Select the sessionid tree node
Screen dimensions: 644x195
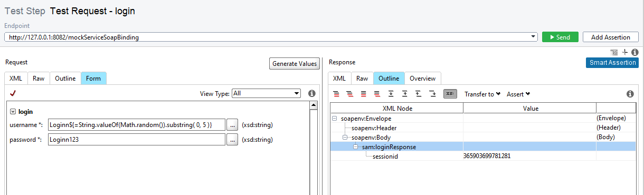pyautogui.click(x=385, y=156)
